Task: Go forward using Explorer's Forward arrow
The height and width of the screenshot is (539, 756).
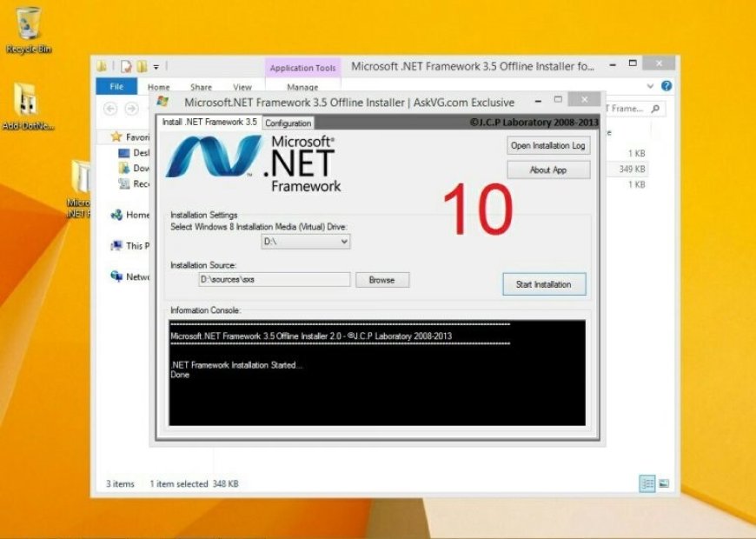Action: [131, 109]
